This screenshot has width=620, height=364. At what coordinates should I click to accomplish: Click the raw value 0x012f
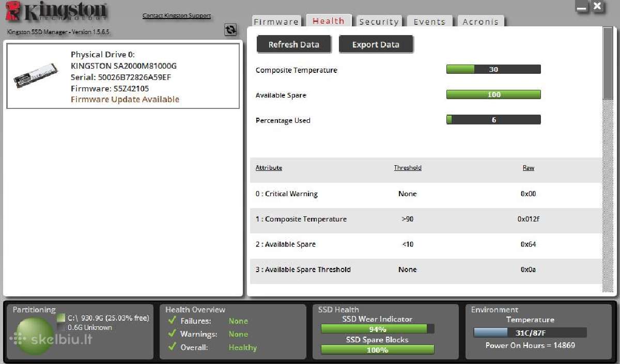(529, 219)
